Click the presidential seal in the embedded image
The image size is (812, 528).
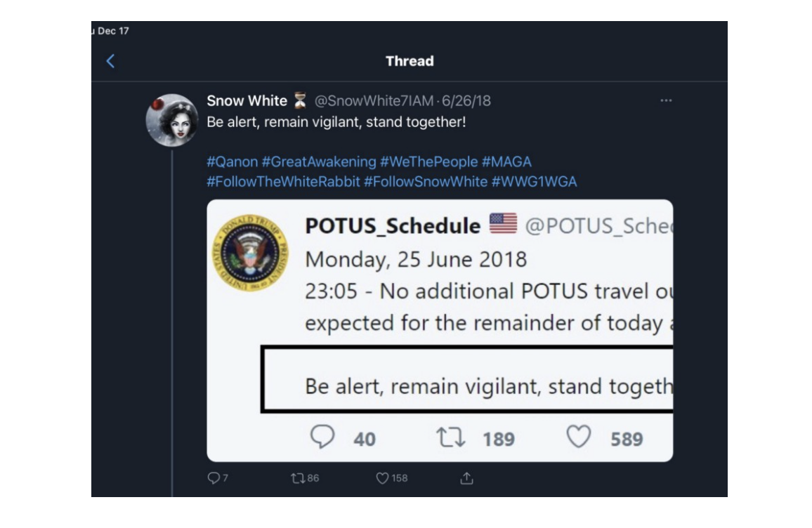[251, 253]
